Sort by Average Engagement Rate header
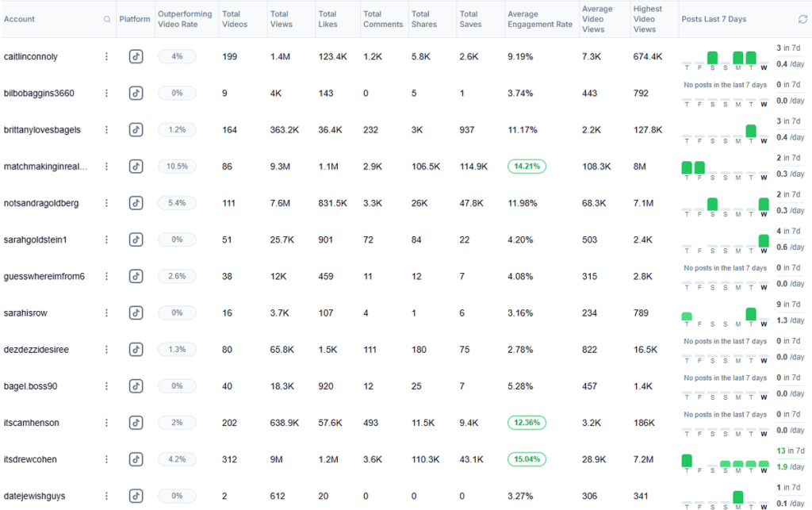 click(539, 19)
